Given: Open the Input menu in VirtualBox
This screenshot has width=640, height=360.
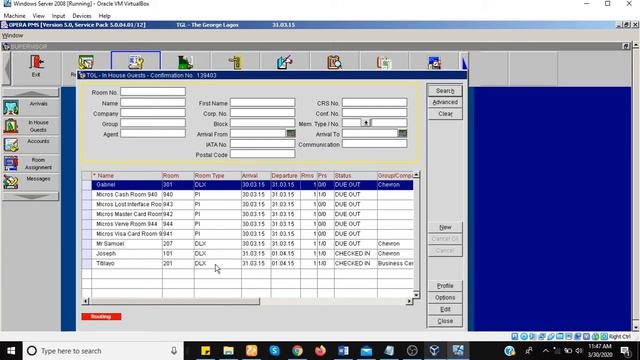Looking at the screenshot, I should pyautogui.click(x=58, y=16).
